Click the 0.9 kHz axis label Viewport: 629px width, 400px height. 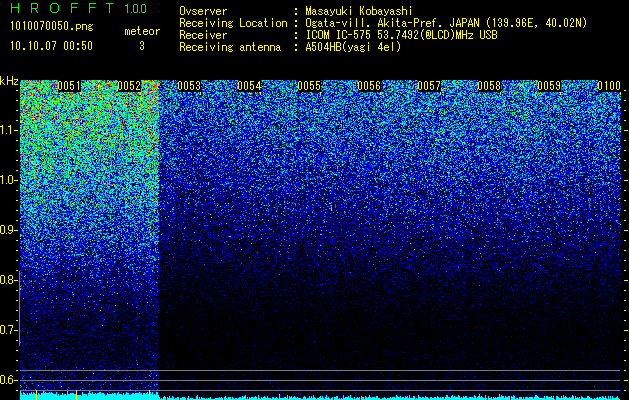pos(8,230)
